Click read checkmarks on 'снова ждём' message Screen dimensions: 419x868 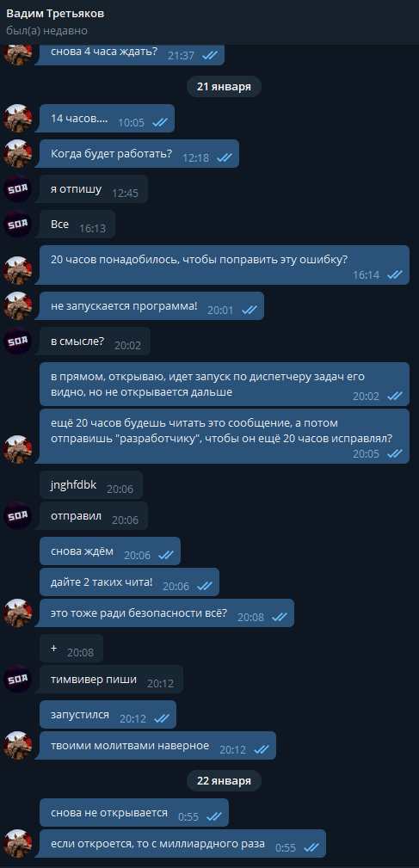(166, 555)
